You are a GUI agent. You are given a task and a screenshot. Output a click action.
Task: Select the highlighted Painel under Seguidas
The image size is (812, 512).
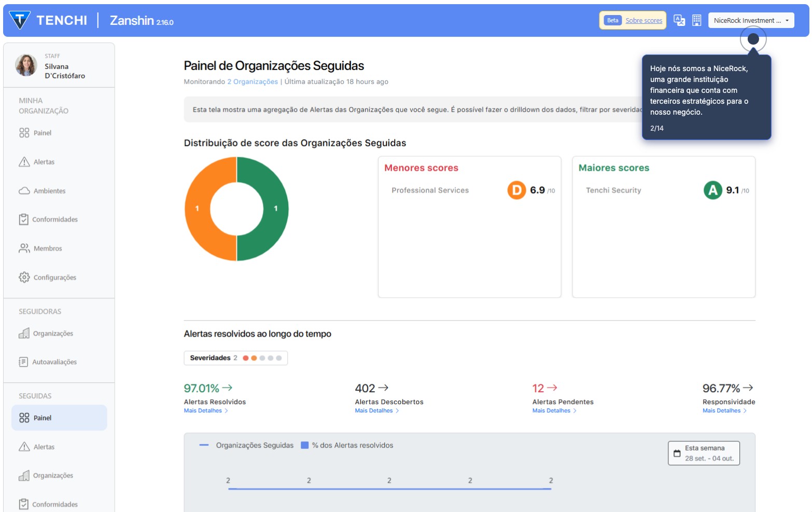(59, 418)
